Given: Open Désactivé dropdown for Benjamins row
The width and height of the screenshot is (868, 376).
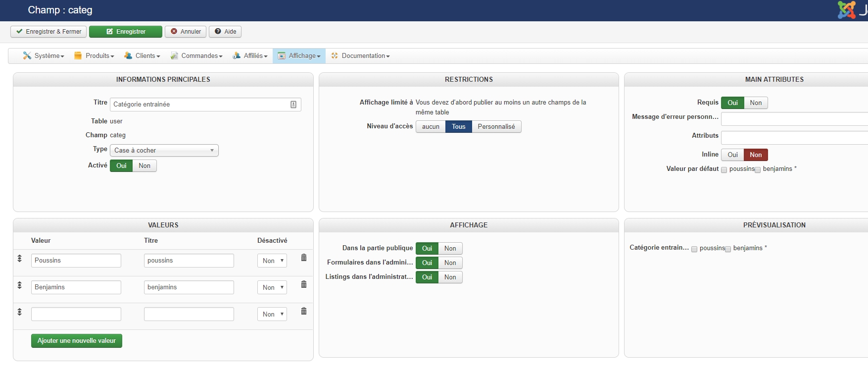Looking at the screenshot, I should 272,287.
